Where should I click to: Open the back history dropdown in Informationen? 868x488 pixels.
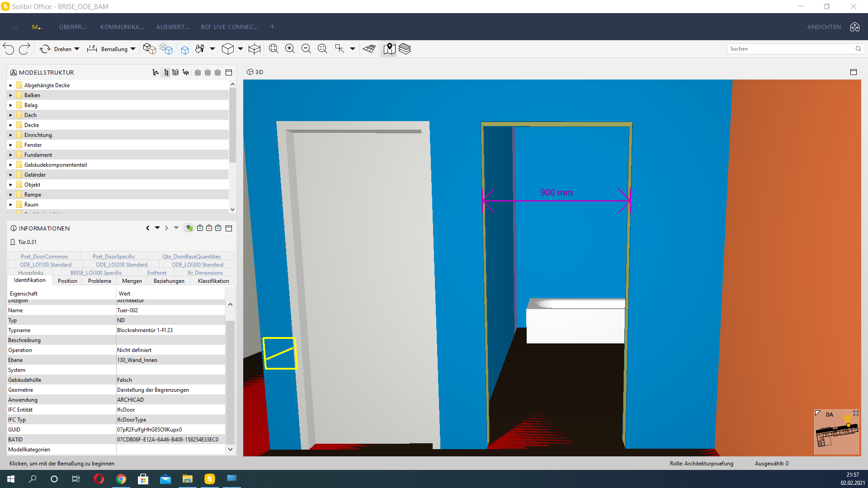pos(157,228)
